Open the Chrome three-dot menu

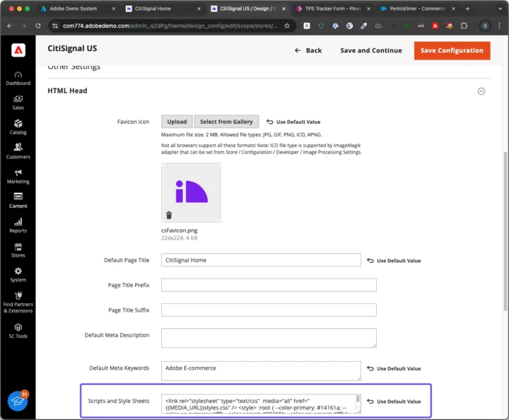[499, 25]
